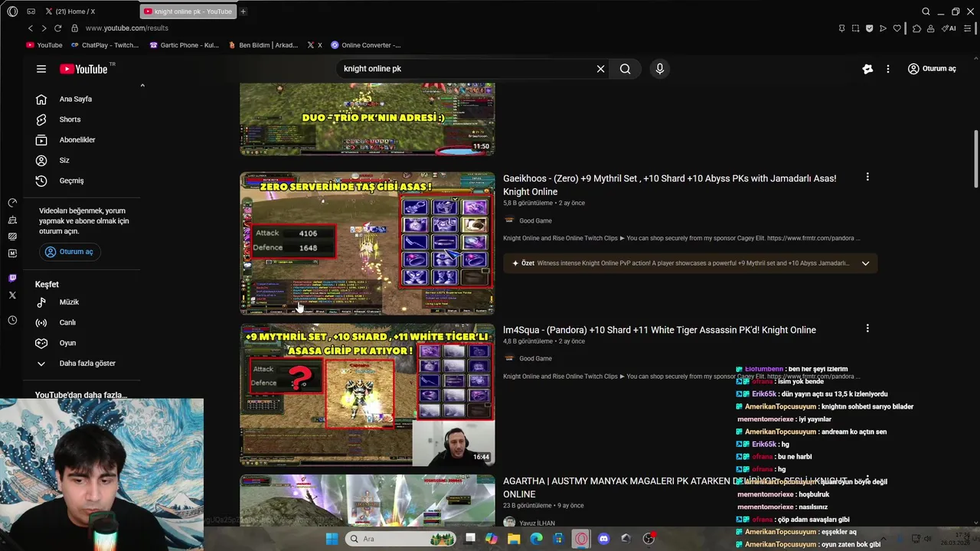This screenshot has width=980, height=551.
Task: Open browser tab search magnifier
Action: [926, 11]
